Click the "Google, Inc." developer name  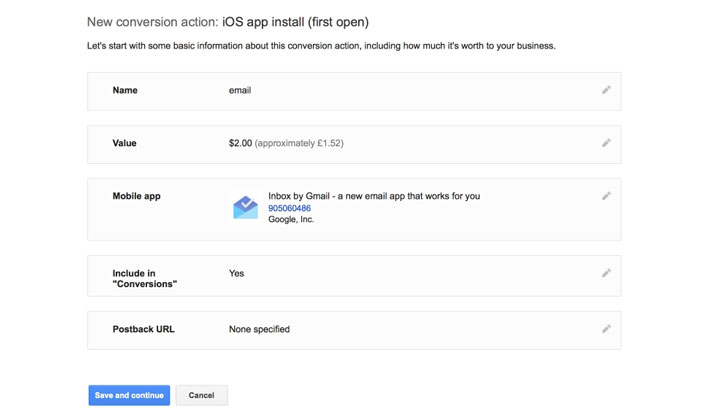(291, 219)
